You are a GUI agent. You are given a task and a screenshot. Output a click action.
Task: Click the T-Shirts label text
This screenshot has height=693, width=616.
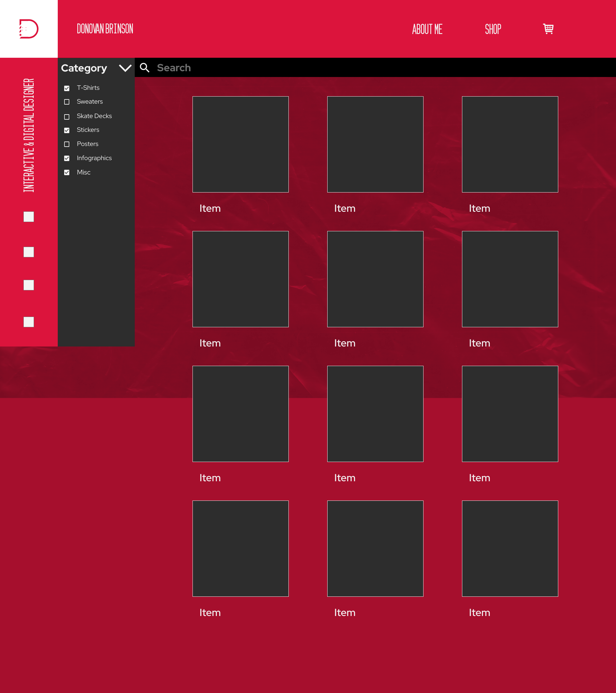(x=88, y=88)
